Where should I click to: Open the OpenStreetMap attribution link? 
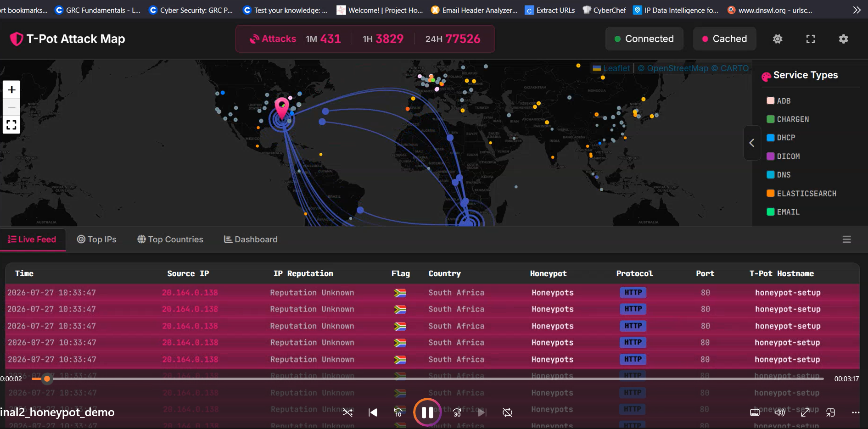click(673, 68)
